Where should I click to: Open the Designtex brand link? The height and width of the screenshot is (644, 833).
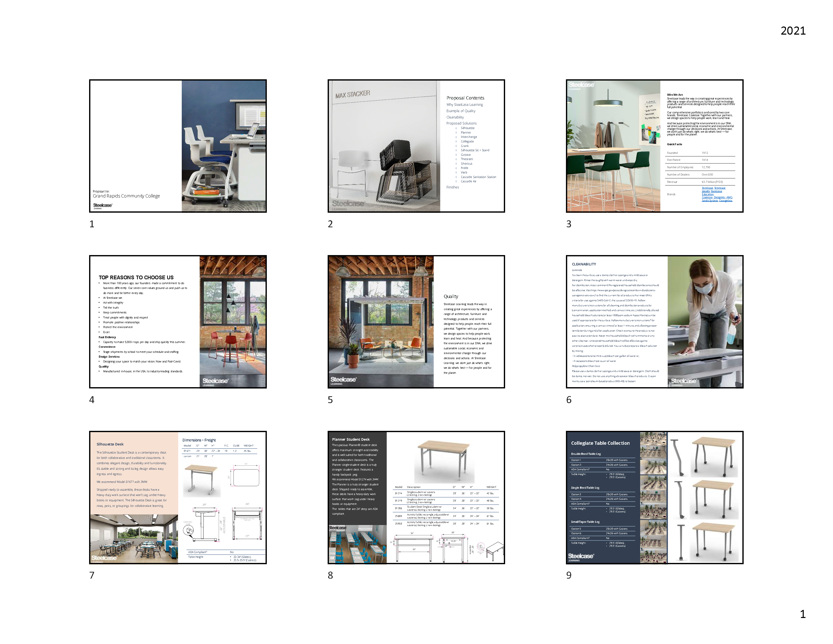click(x=719, y=197)
